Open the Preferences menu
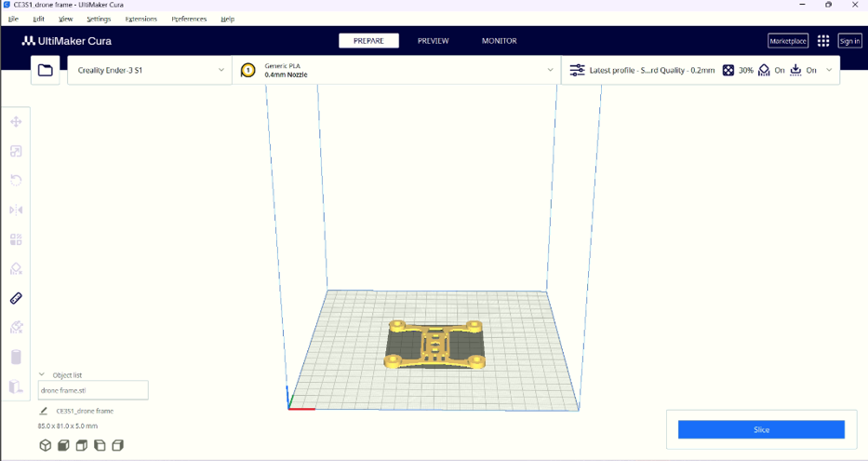This screenshot has width=868, height=461. 189,19
